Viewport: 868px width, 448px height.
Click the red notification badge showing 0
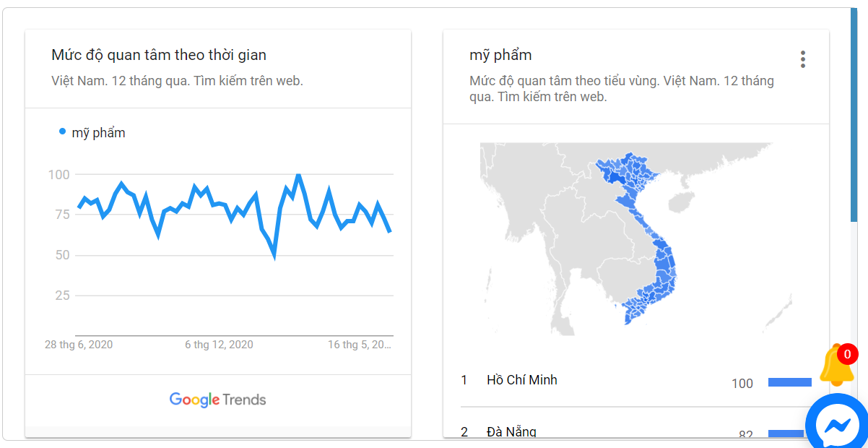[847, 354]
